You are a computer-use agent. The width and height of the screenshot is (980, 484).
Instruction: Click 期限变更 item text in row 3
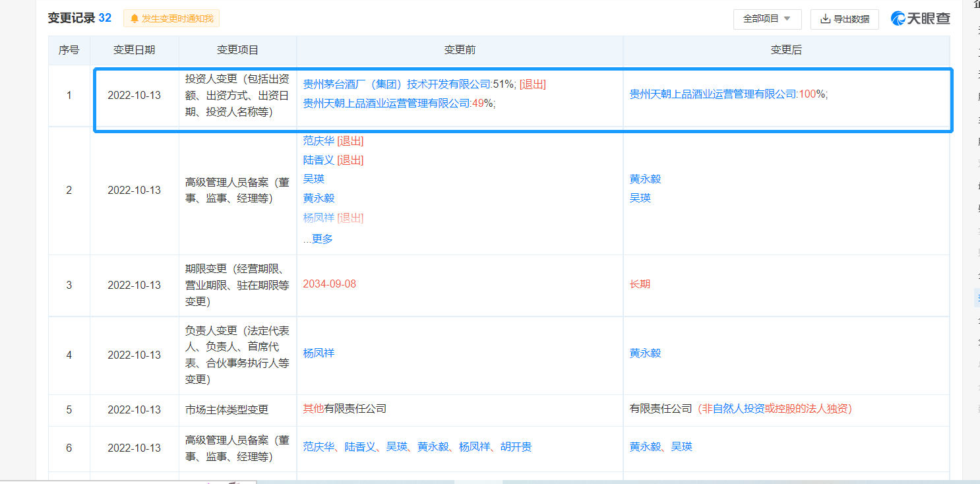237,285
